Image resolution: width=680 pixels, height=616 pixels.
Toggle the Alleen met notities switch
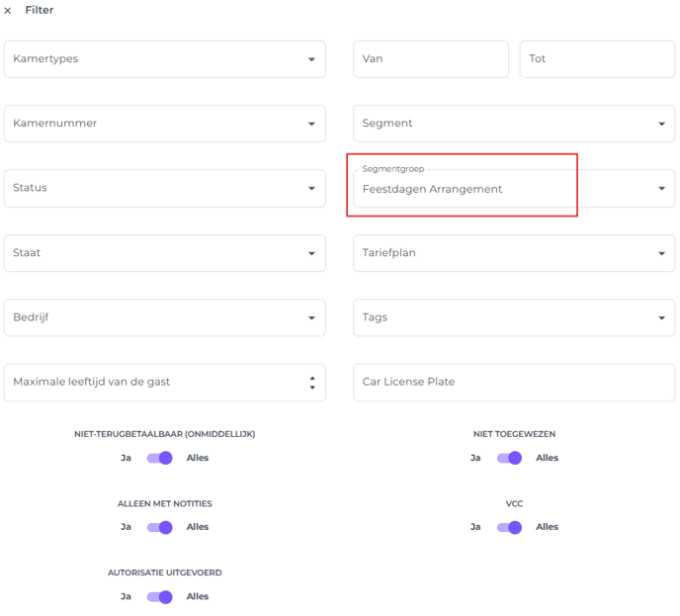pyautogui.click(x=159, y=527)
